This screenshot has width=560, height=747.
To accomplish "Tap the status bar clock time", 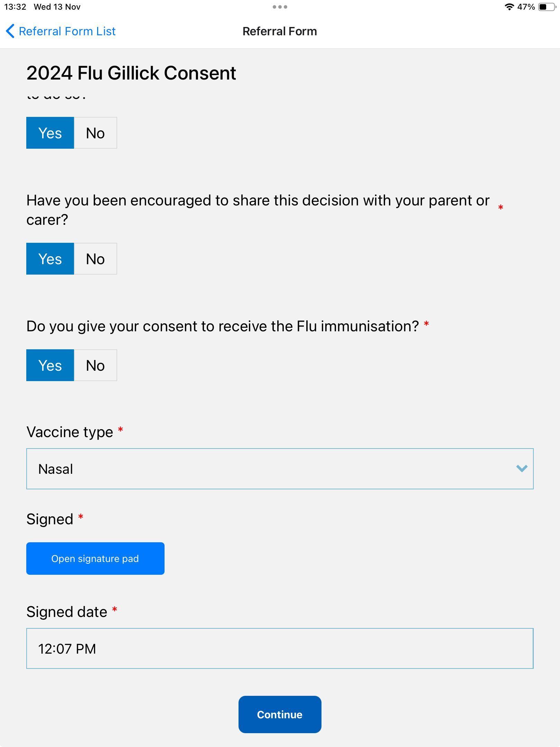I will (x=15, y=7).
